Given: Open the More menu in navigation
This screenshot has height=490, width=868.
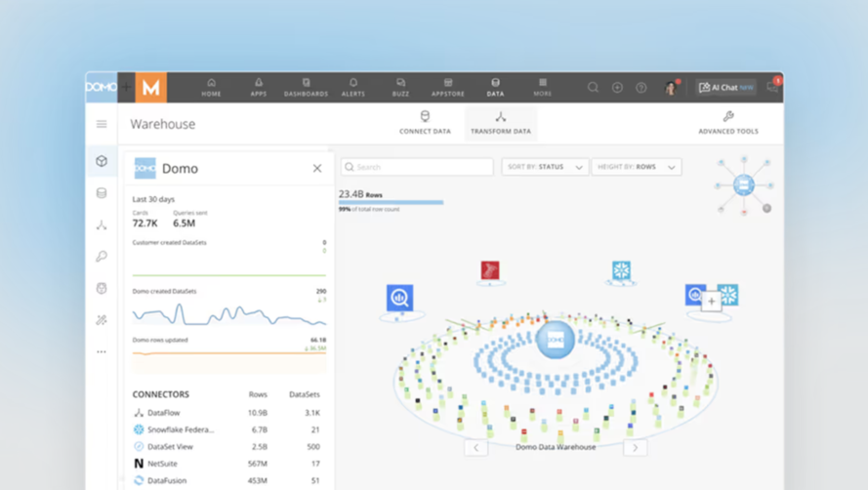Looking at the screenshot, I should (x=543, y=88).
